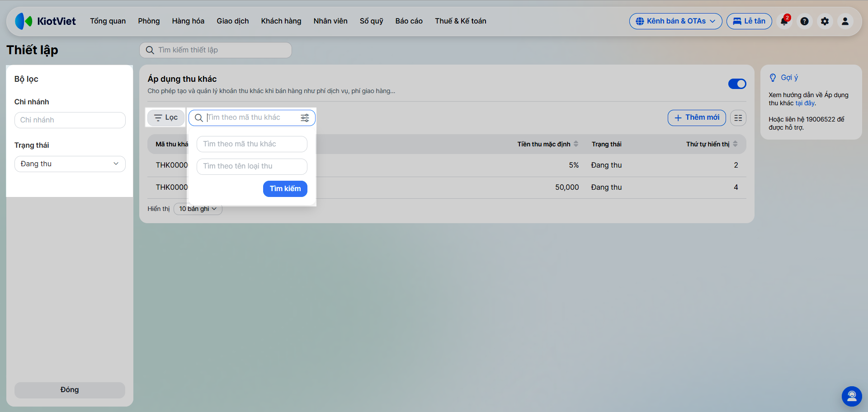Click Đang thu status in the 5% row

point(606,165)
